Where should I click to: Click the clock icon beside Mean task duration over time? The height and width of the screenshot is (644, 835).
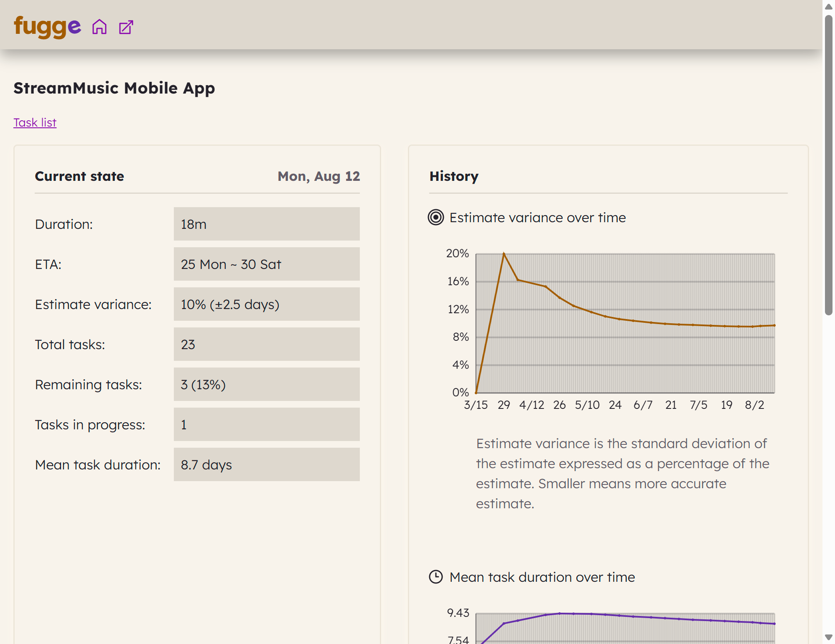[x=435, y=577]
